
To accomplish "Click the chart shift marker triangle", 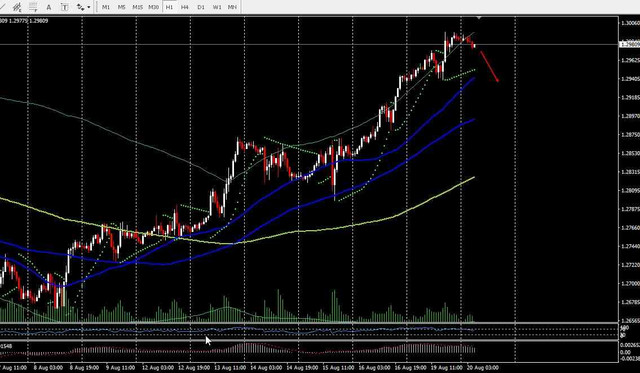I will pyautogui.click(x=479, y=18).
